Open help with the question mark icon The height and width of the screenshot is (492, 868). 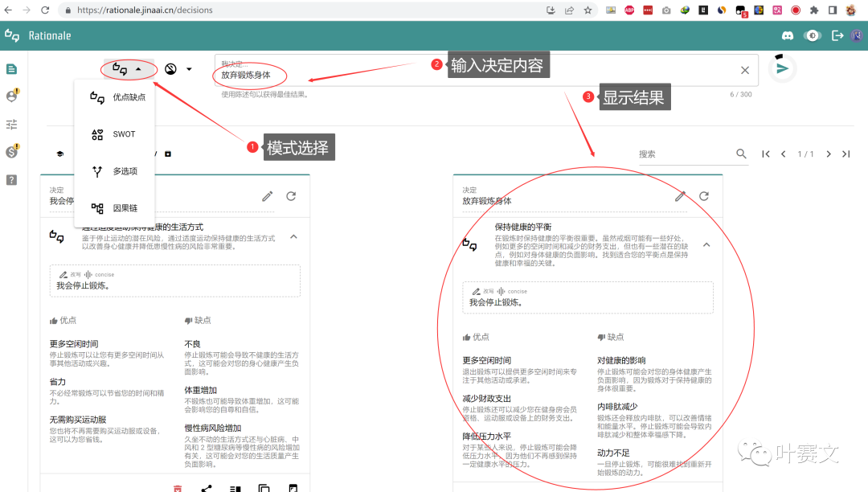[x=10, y=178]
